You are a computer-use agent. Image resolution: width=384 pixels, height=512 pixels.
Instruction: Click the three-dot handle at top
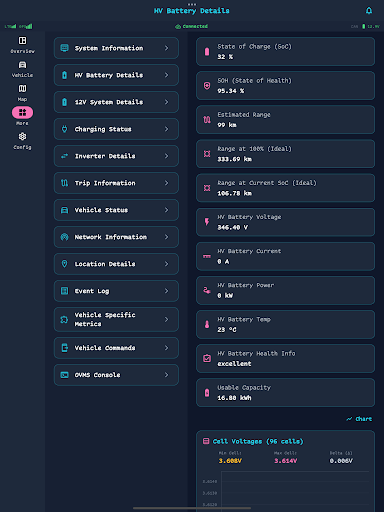coord(192,4)
